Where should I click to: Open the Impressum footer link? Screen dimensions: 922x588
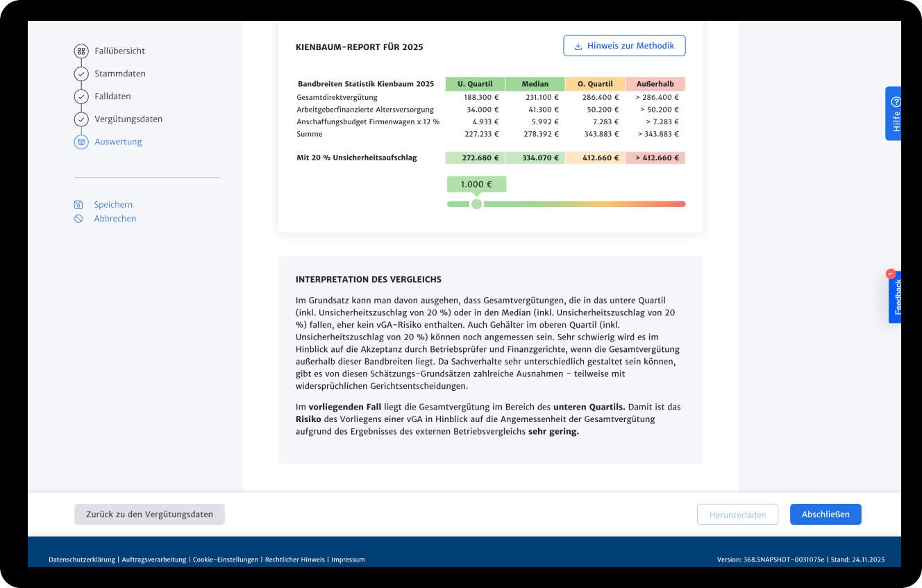348,560
